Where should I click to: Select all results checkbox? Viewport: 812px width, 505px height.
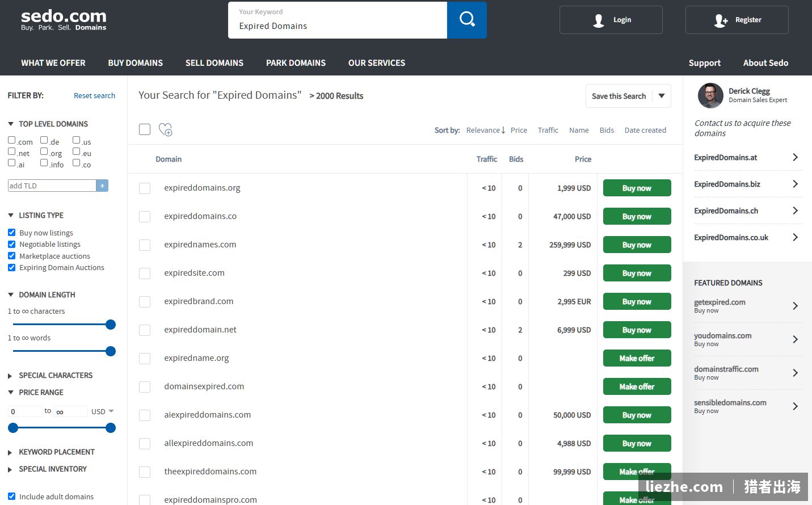coord(145,129)
